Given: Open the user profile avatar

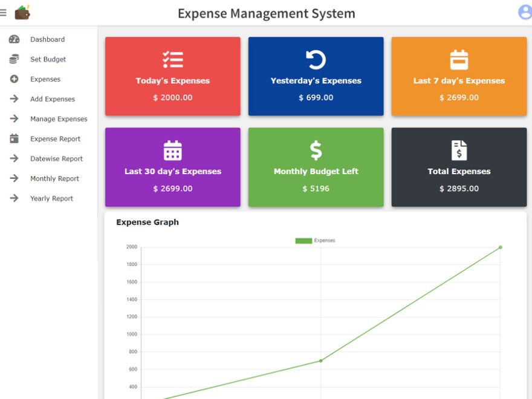Looking at the screenshot, I should point(525,12).
